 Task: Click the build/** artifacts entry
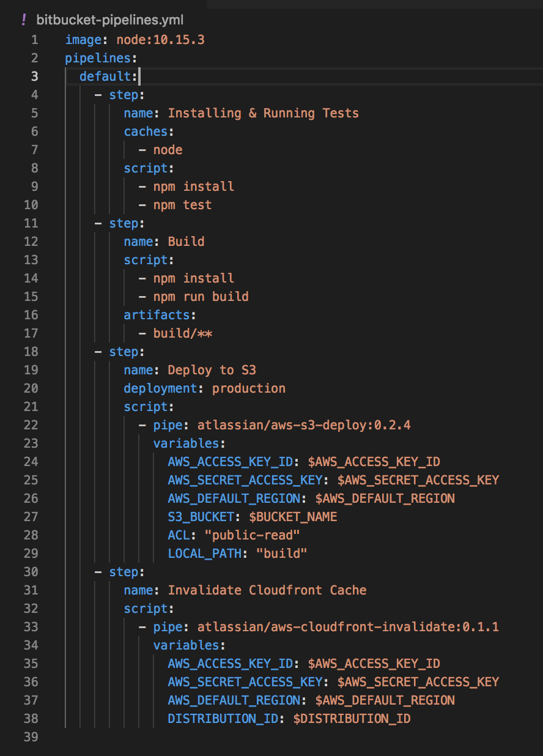click(182, 333)
